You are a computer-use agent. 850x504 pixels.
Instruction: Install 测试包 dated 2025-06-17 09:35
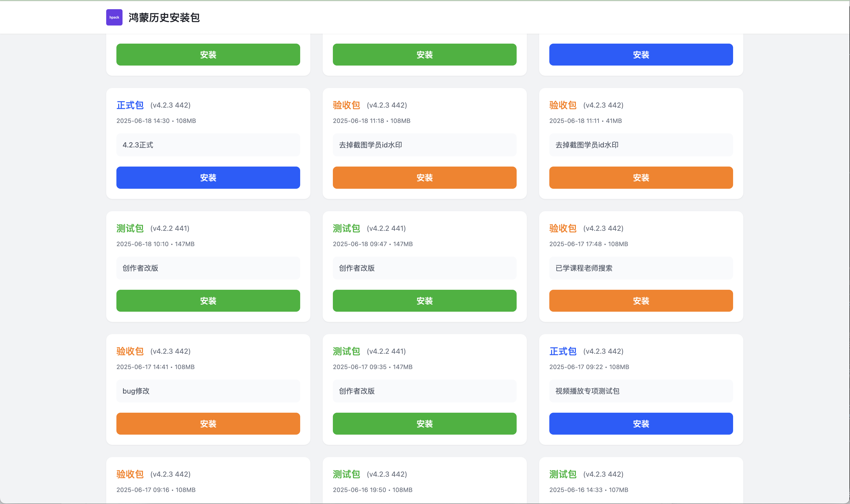(424, 423)
